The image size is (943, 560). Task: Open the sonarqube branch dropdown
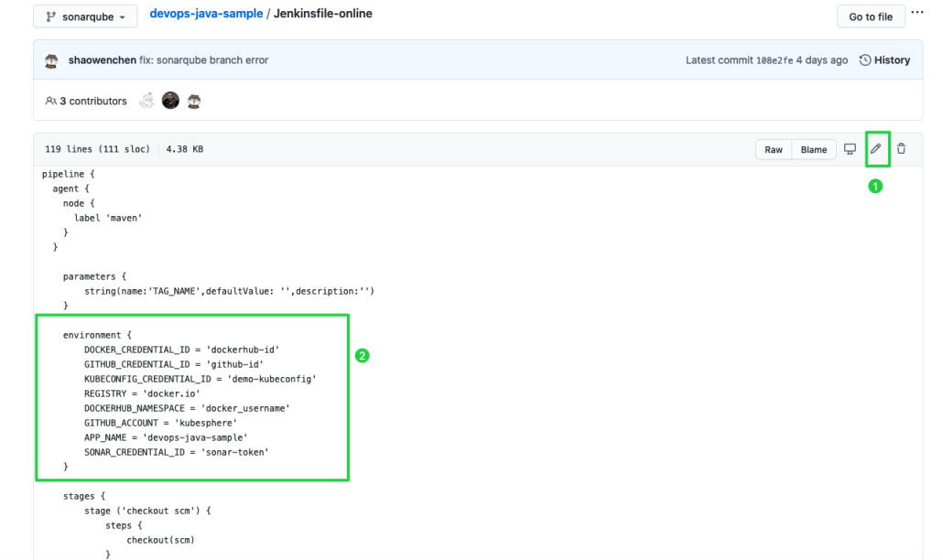coord(85,16)
